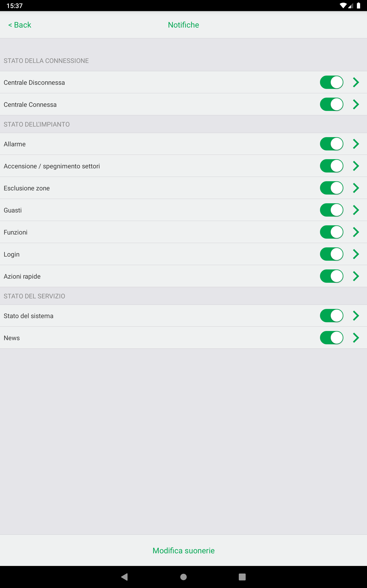Tap the clock showing 15:37
This screenshot has width=367, height=588.
[14, 6]
